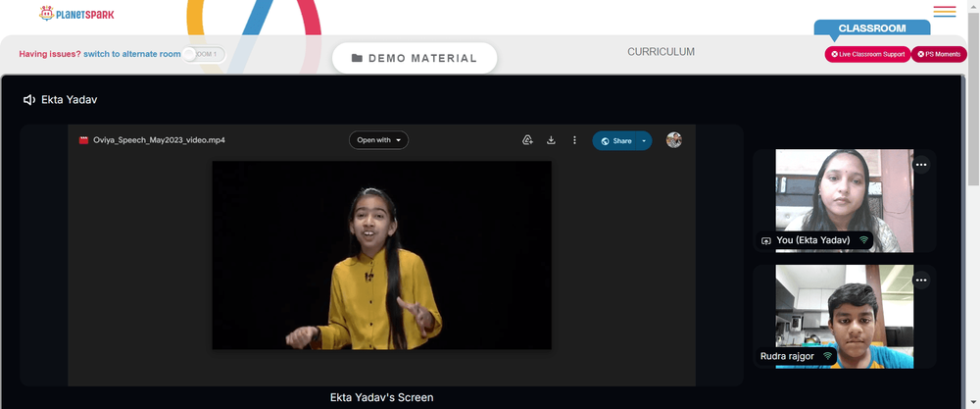980x409 pixels.
Task: Click the switch to alternate room link
Action: [x=132, y=54]
